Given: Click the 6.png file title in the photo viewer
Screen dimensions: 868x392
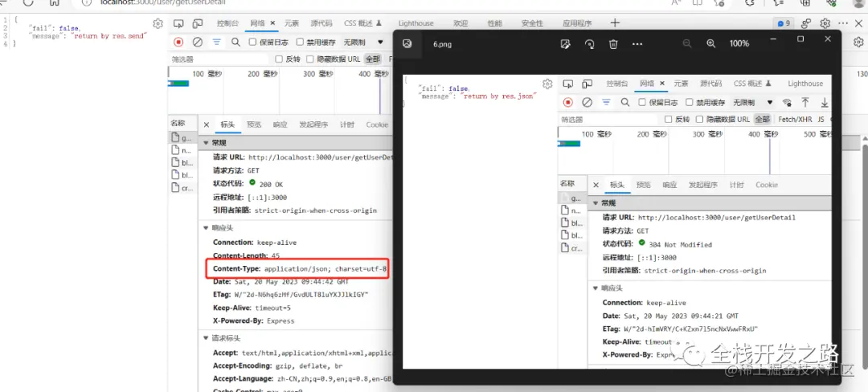Looking at the screenshot, I should (x=442, y=44).
